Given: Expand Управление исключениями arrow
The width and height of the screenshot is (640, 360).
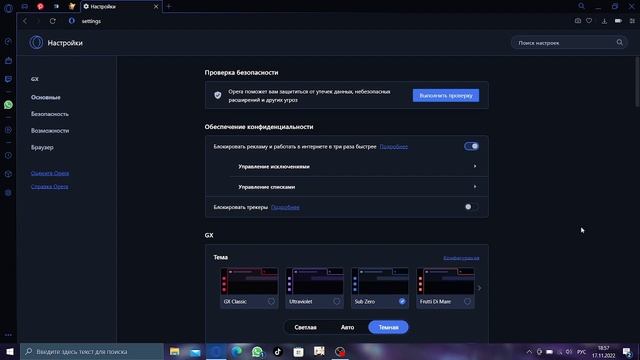Looking at the screenshot, I should (475, 166).
